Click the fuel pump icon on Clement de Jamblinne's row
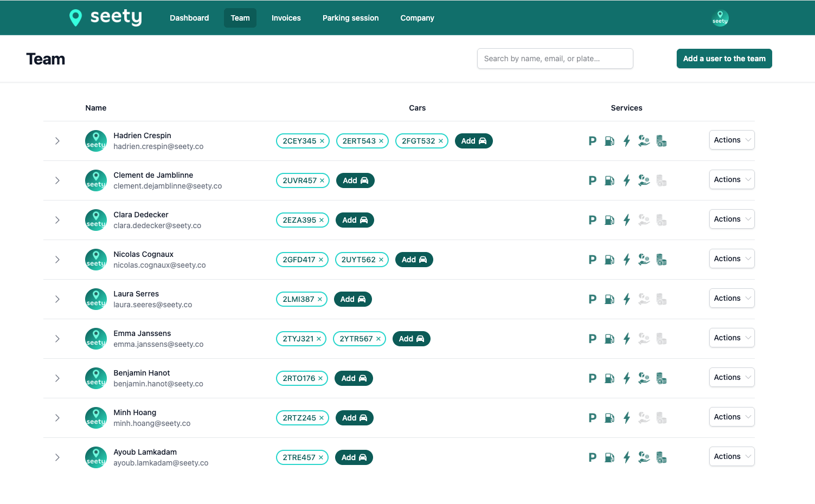This screenshot has height=504, width=815. click(x=609, y=180)
